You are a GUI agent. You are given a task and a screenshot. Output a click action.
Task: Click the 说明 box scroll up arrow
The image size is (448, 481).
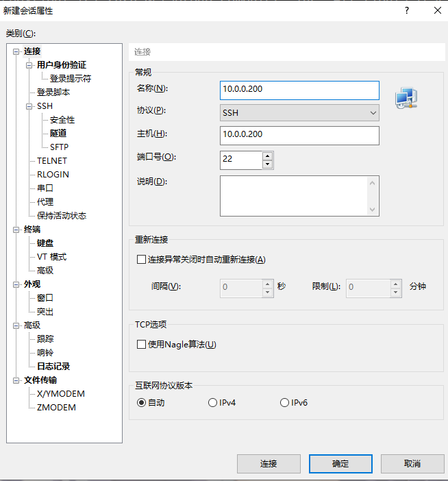coord(372,183)
